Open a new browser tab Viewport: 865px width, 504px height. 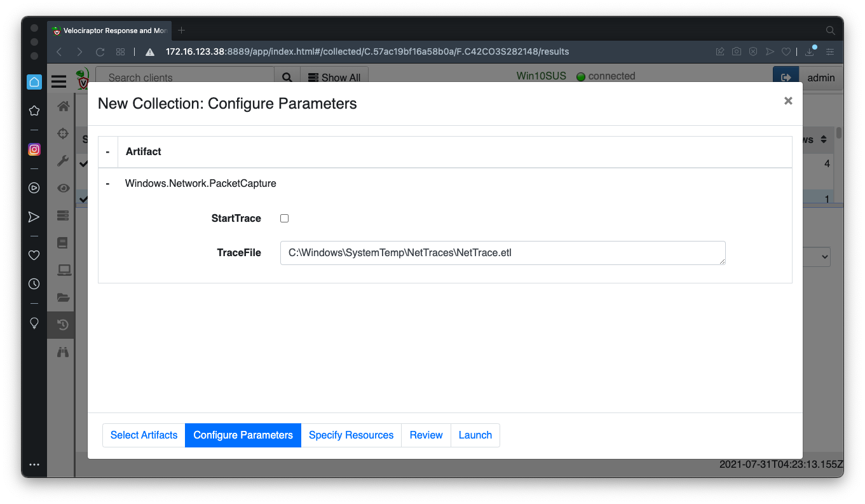[x=181, y=31]
